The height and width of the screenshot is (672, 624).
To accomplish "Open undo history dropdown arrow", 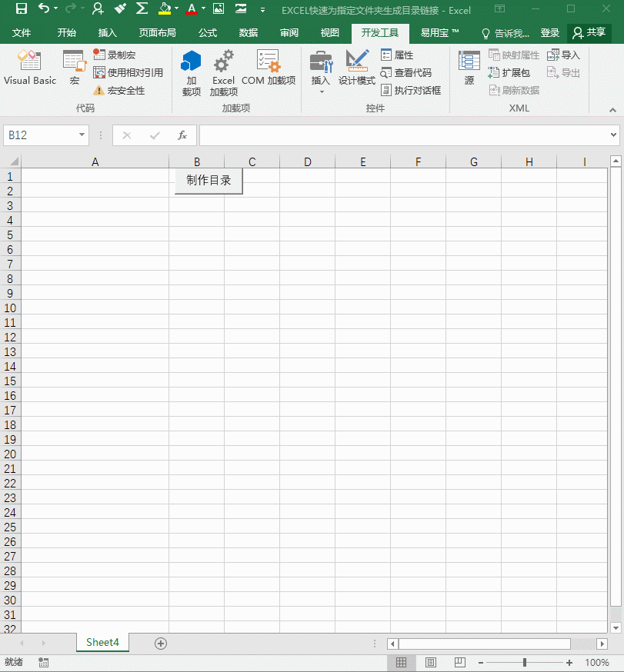I will click(55, 8).
